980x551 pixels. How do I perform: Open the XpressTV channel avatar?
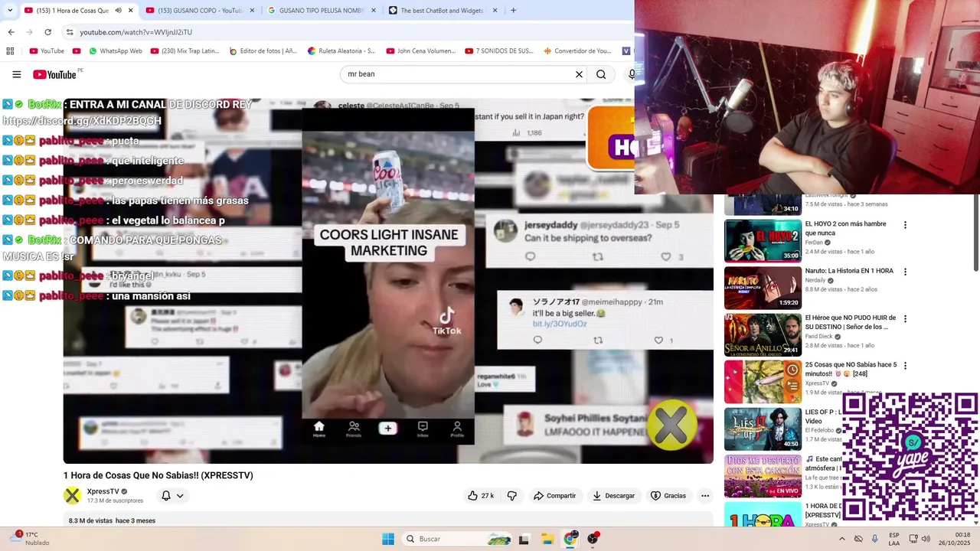(x=73, y=496)
